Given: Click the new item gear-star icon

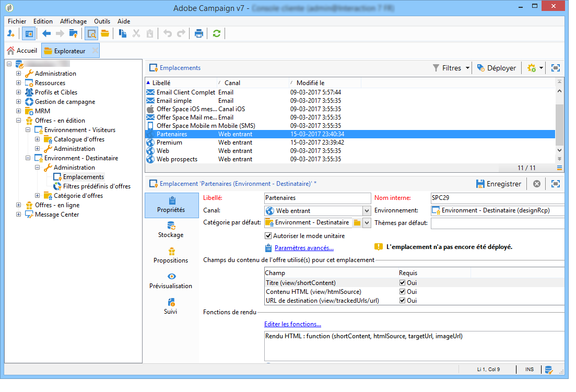Looking at the screenshot, I should tap(531, 68).
